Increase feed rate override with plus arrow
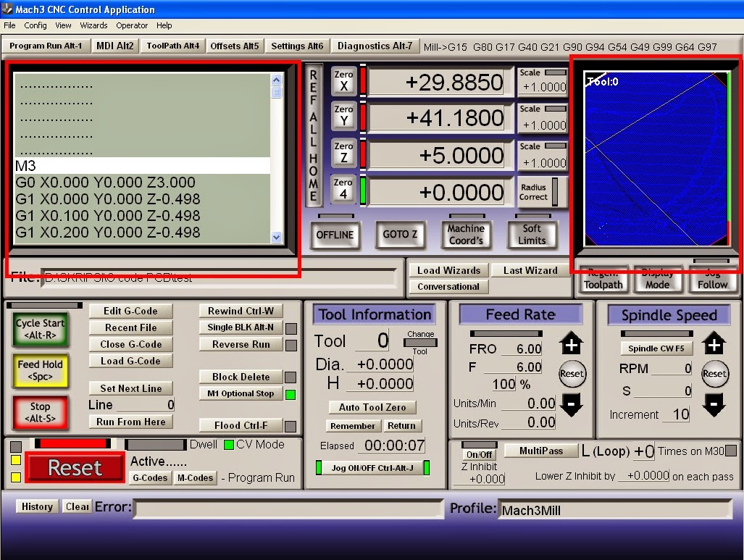The width and height of the screenshot is (744, 560). (572, 343)
